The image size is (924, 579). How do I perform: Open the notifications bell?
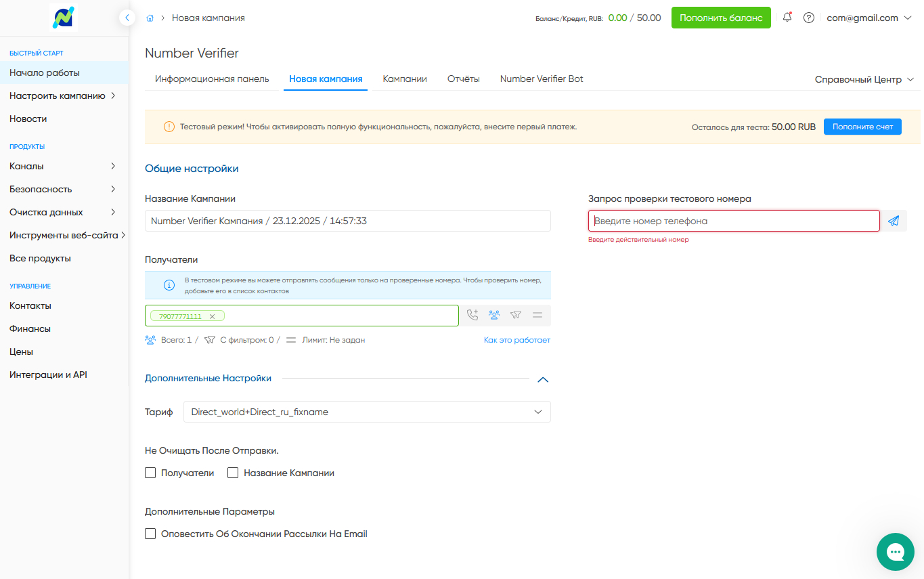pos(787,18)
